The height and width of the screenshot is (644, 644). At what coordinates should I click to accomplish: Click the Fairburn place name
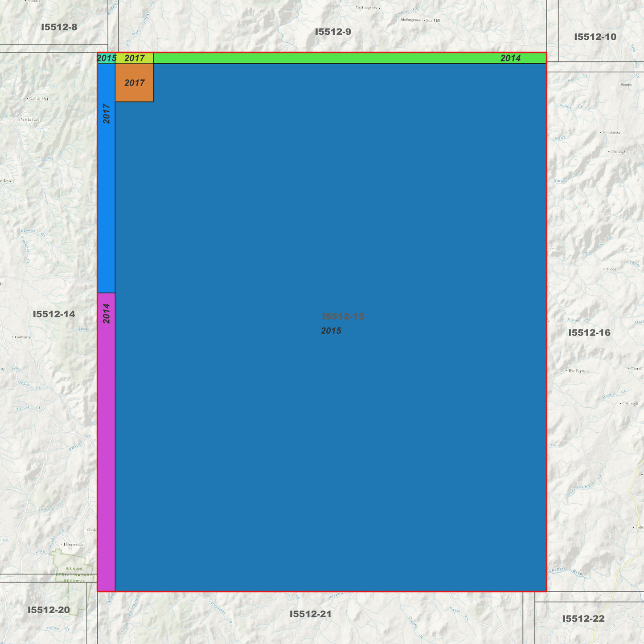tap(22, 337)
